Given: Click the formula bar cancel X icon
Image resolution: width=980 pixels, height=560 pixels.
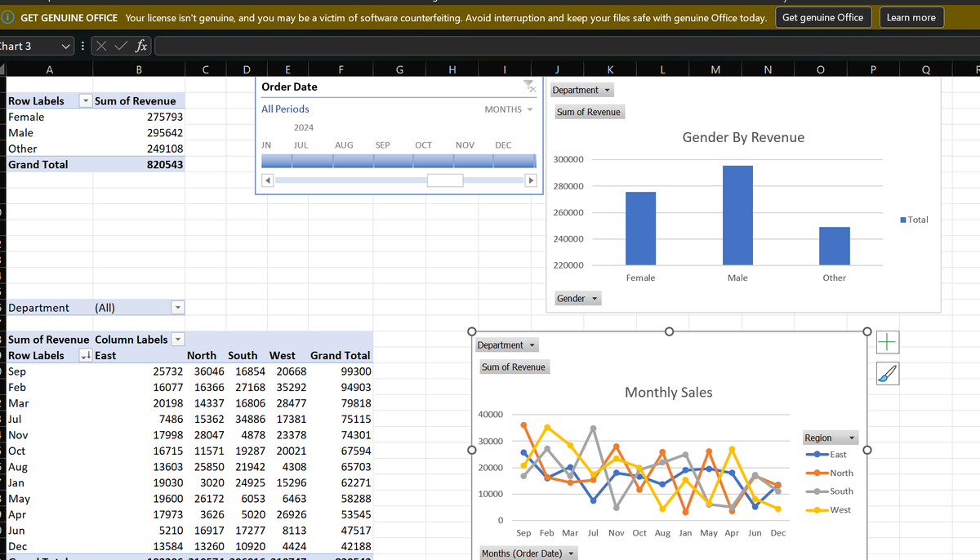Looking at the screenshot, I should 100,47.
